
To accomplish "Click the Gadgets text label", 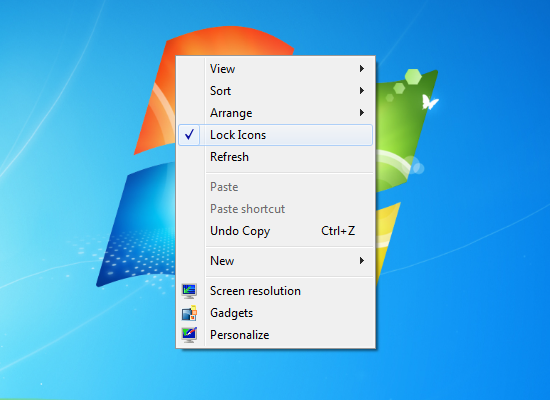I will coord(232,313).
